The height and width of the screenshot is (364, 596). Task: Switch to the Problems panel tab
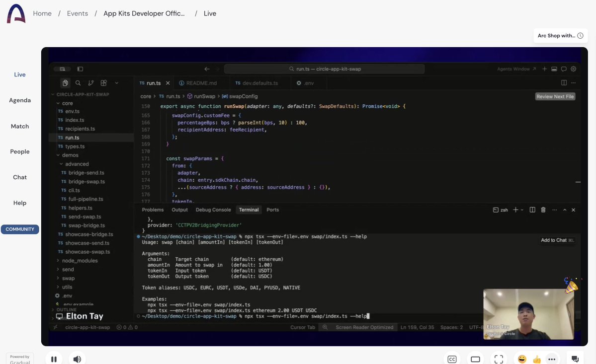click(x=153, y=210)
